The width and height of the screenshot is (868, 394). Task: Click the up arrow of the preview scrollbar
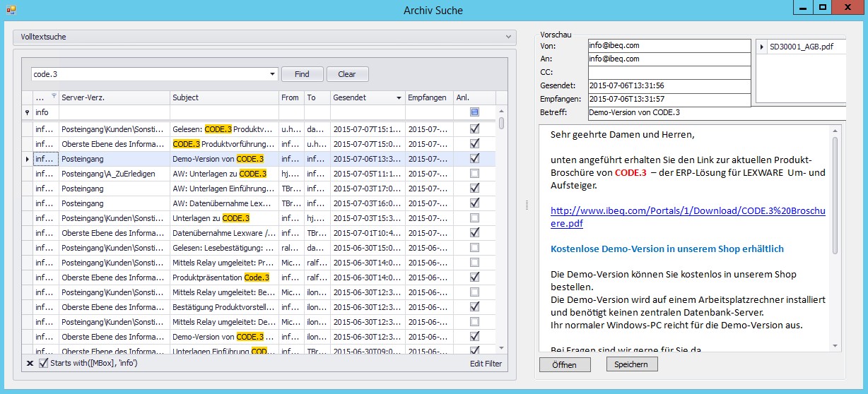(x=835, y=130)
